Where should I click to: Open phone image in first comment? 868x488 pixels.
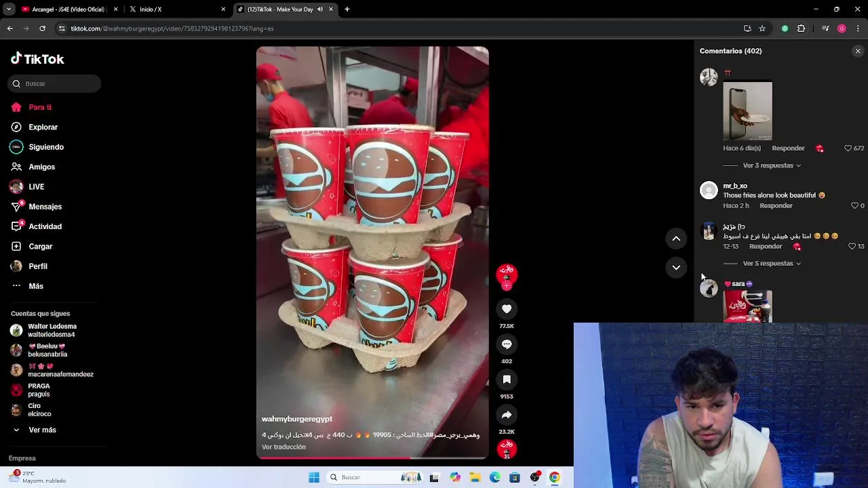coord(747,110)
